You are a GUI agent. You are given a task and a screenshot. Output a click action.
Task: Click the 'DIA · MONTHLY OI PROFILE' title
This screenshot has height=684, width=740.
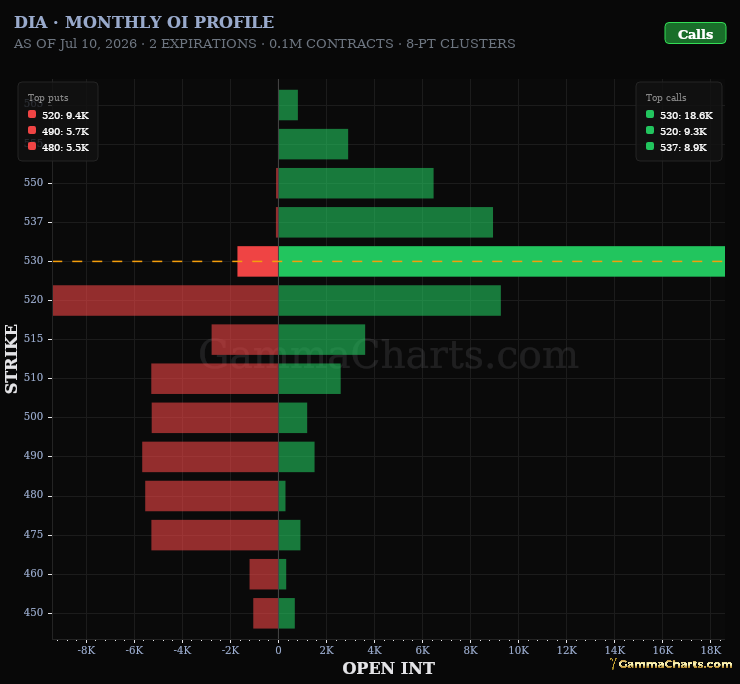144,22
